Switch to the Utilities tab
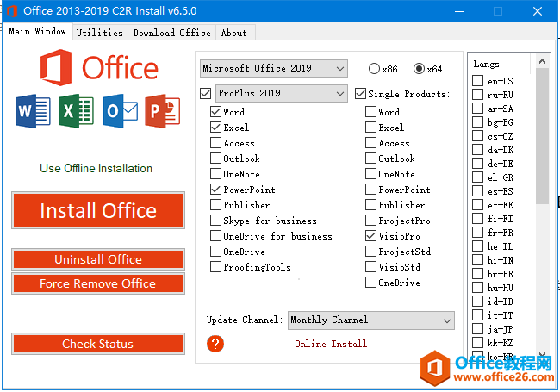 tap(99, 33)
